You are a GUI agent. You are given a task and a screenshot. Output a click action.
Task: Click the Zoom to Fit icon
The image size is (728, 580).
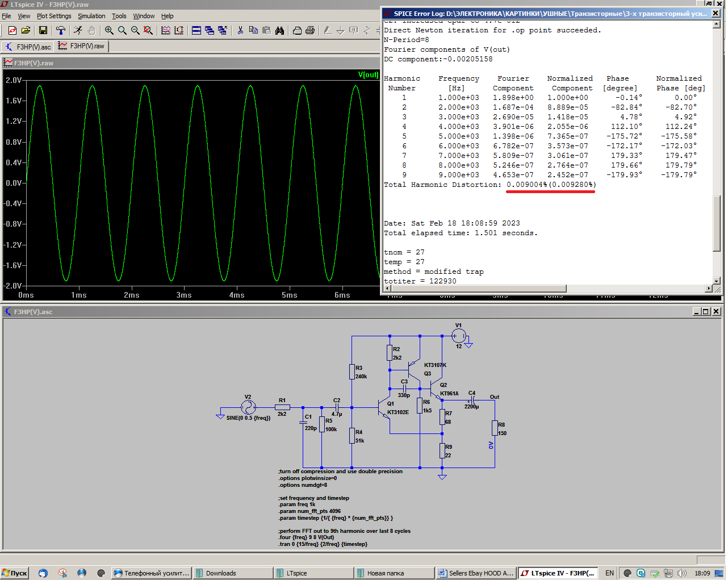click(148, 31)
